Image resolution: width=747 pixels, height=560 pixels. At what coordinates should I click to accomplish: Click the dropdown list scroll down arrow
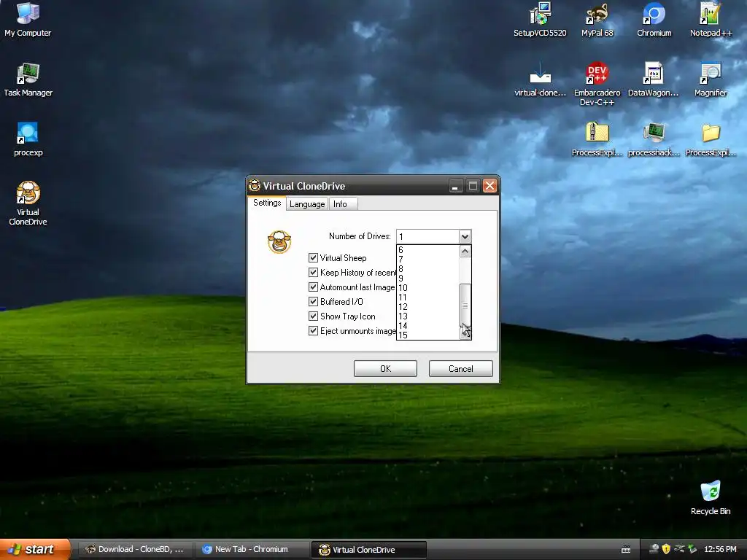465,333
